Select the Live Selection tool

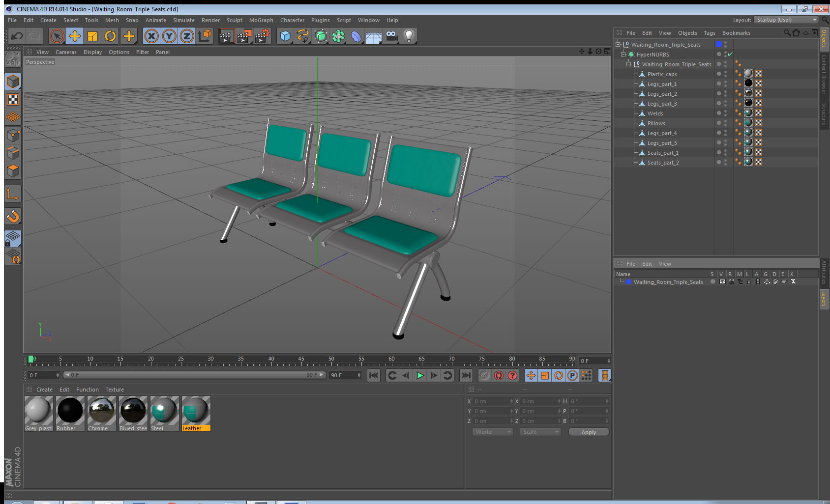tap(57, 36)
